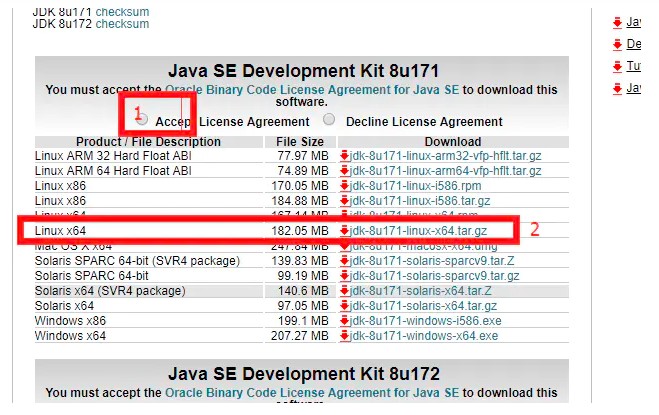Click download arrow icon beside windows-i586.exe

[x=345, y=320]
